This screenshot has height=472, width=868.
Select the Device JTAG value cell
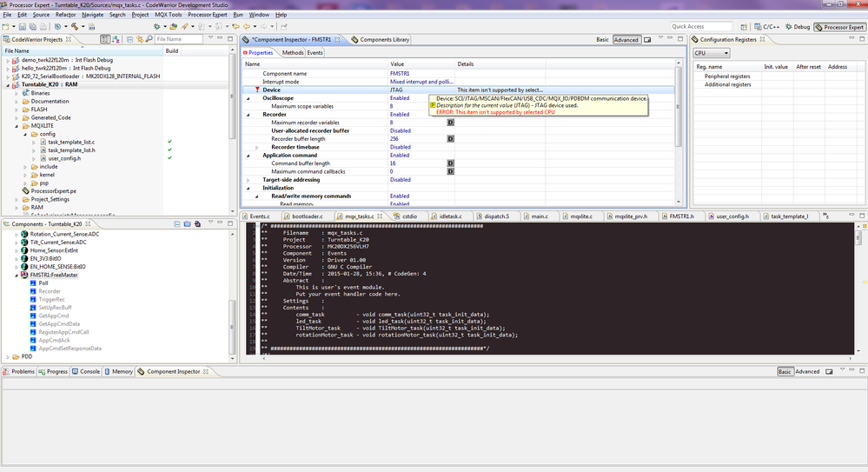[x=421, y=90]
